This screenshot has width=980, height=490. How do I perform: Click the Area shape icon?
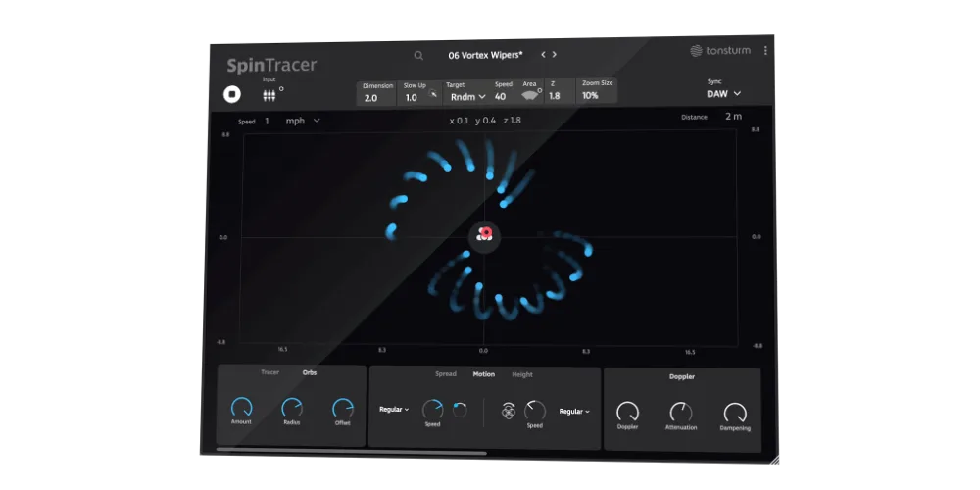[529, 96]
